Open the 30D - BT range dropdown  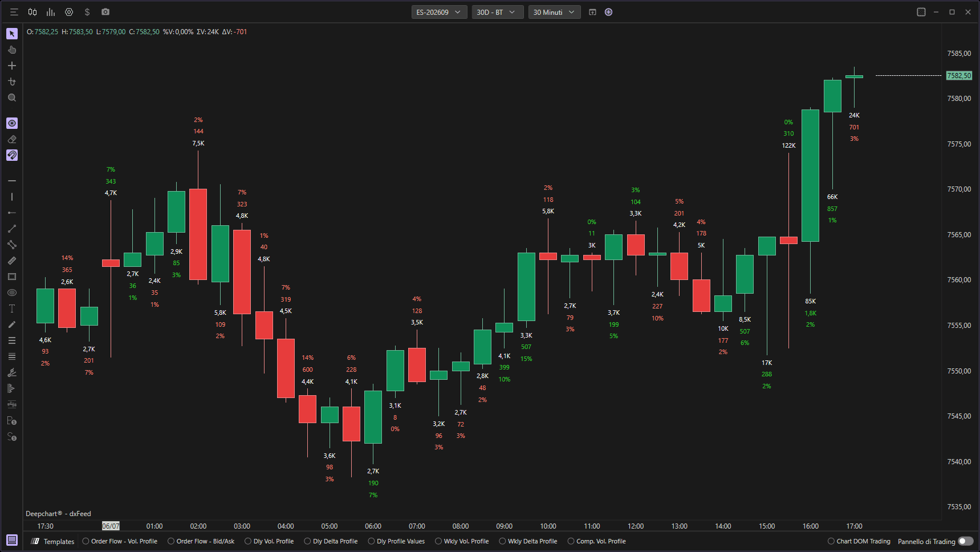[497, 12]
